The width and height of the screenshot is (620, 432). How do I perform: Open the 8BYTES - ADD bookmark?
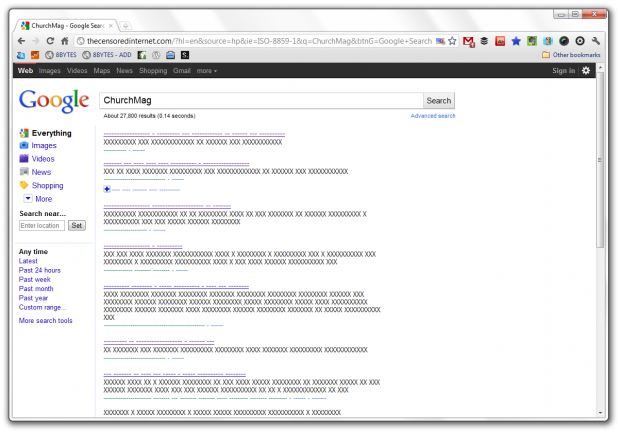click(x=107, y=55)
